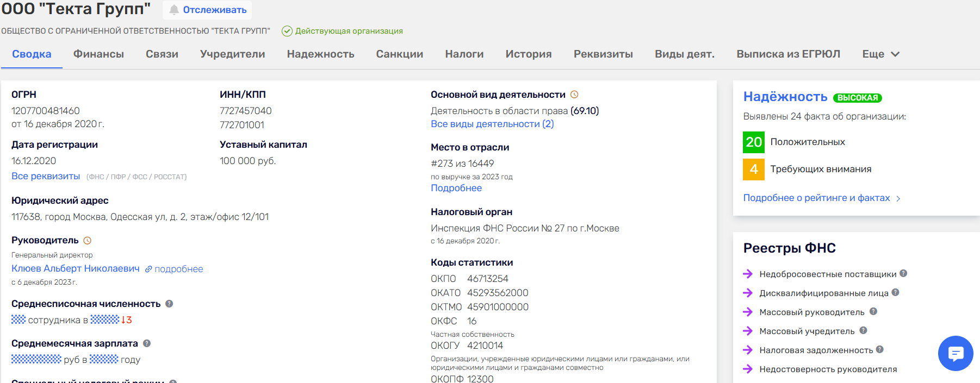Open the Надежность tab
The width and height of the screenshot is (980, 383).
tap(321, 54)
